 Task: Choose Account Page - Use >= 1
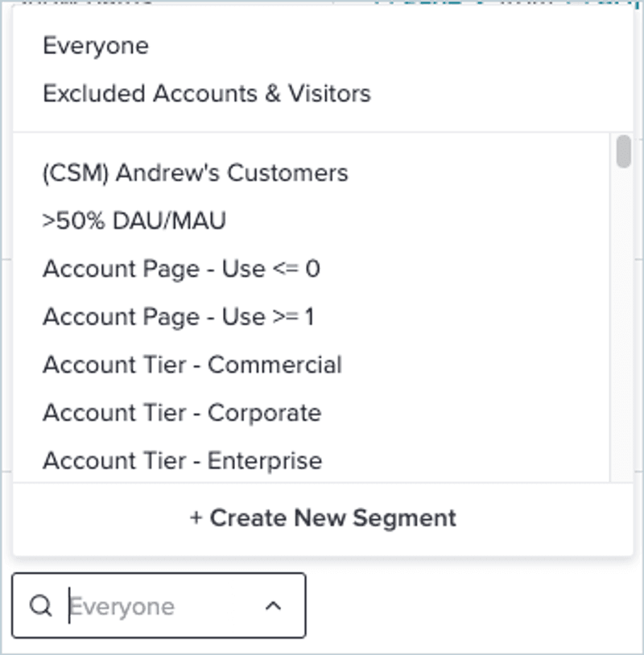(178, 317)
